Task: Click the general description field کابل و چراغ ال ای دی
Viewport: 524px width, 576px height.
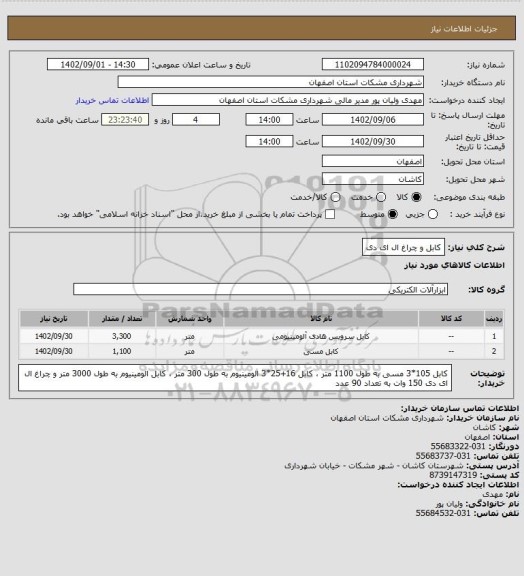Action: pyautogui.click(x=403, y=247)
